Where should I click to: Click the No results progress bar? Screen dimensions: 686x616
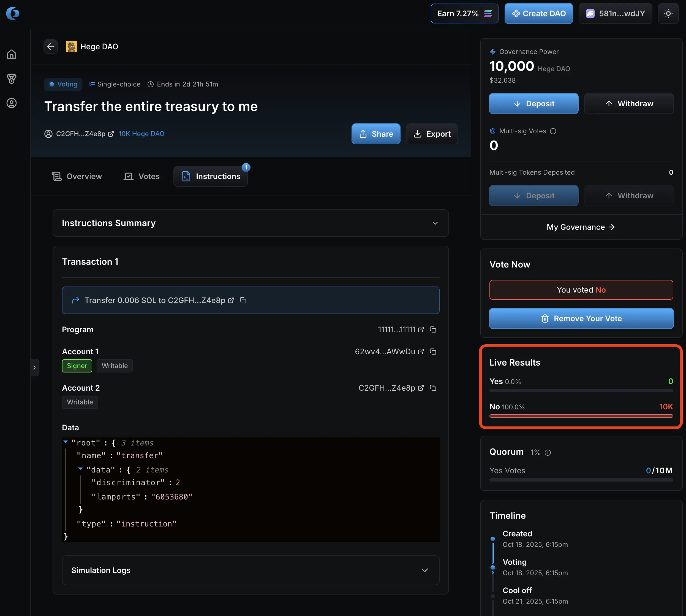(581, 416)
